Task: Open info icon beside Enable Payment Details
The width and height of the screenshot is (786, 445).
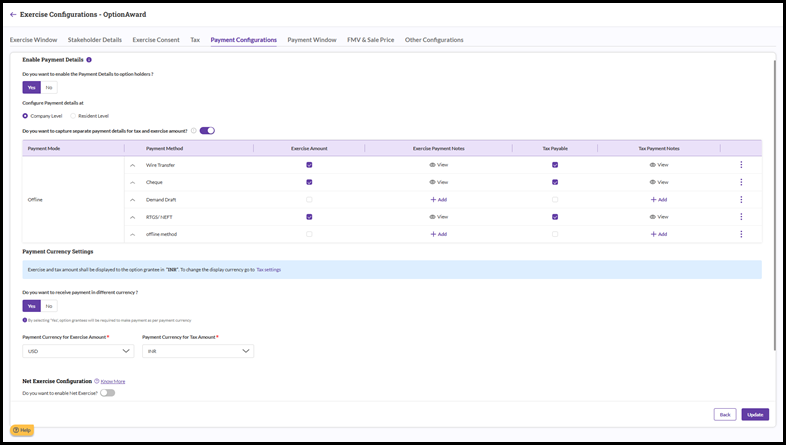Action: coord(89,60)
